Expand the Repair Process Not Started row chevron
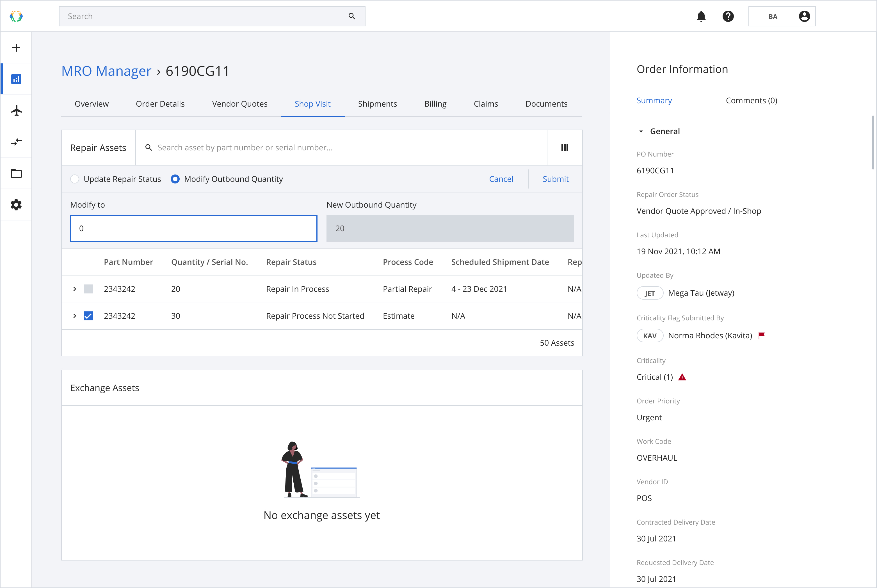 pos(75,316)
